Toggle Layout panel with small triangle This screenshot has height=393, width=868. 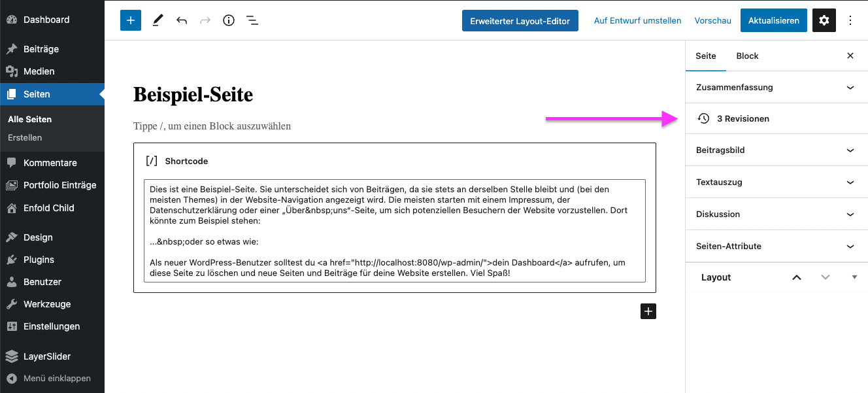tap(854, 277)
